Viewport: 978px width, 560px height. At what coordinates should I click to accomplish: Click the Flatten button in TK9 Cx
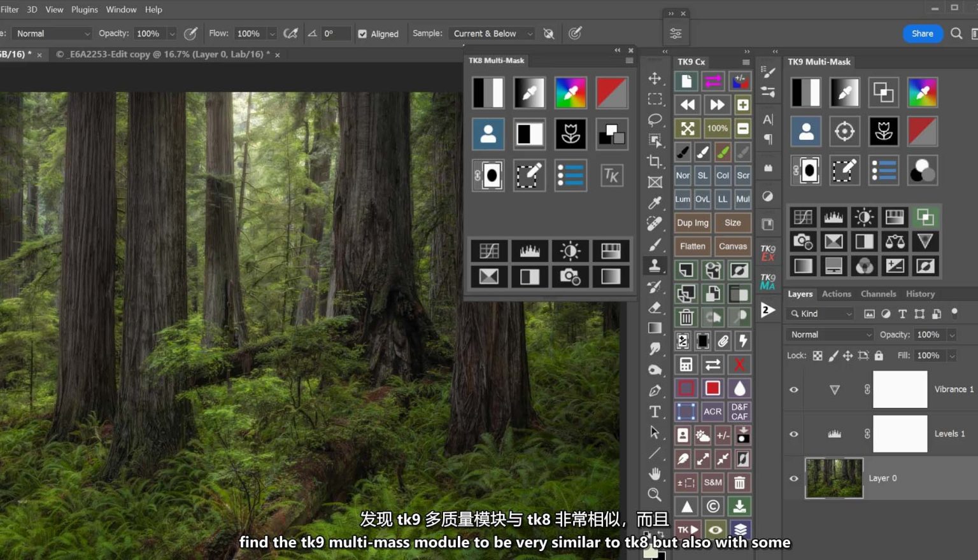692,246
